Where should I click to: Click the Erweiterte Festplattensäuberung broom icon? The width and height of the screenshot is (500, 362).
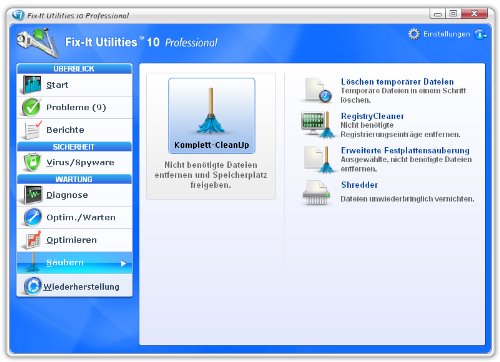(318, 159)
